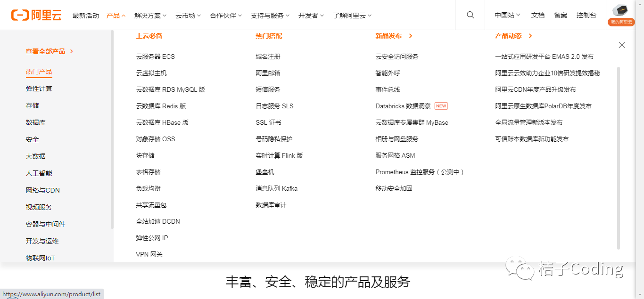The height and width of the screenshot is (299, 644).
Task: Open 备案 in the header
Action: tap(561, 15)
